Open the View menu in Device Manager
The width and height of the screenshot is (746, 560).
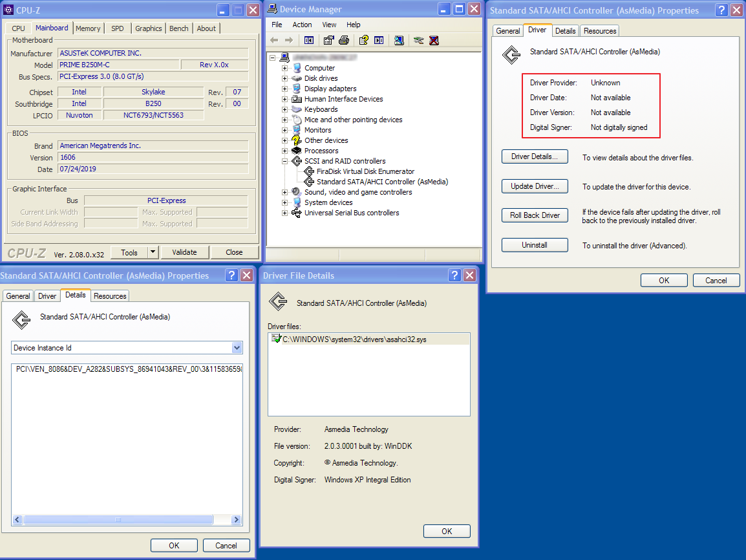click(x=329, y=25)
